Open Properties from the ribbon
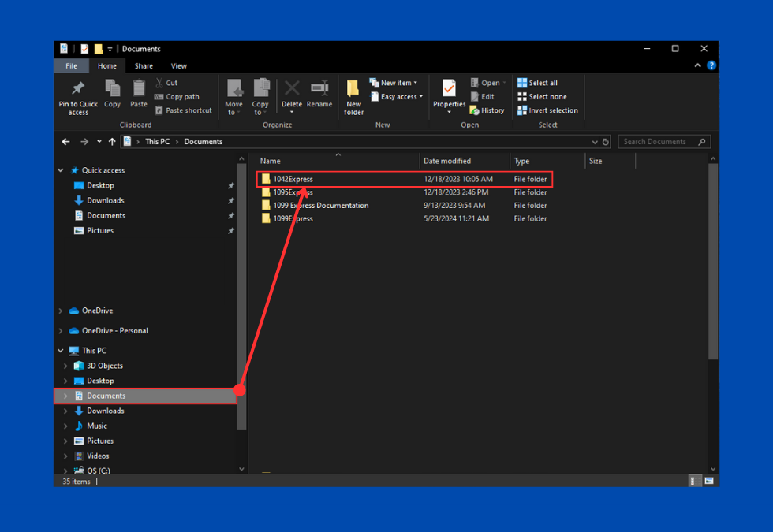773x532 pixels. [449, 95]
